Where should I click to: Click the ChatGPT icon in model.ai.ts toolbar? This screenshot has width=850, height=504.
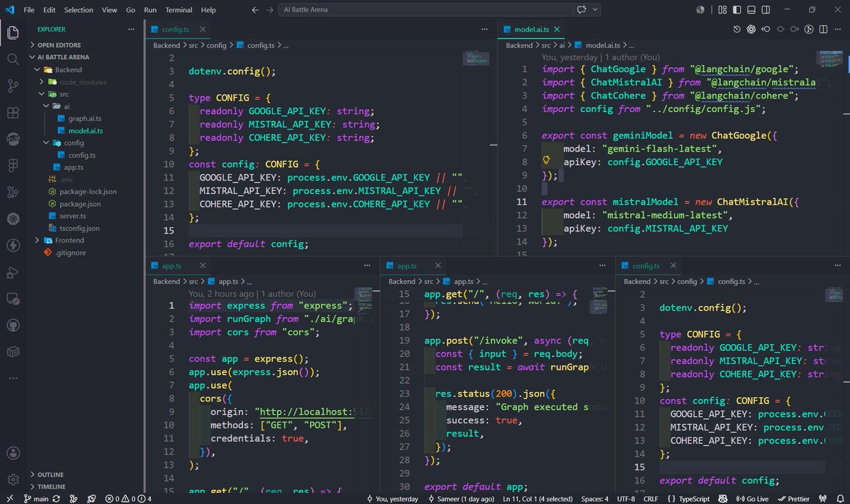click(x=751, y=29)
